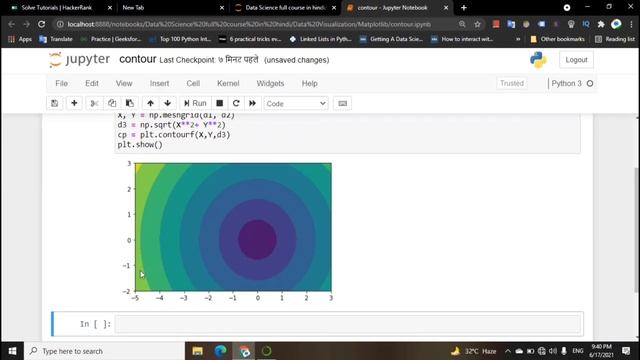This screenshot has width=640, height=360.
Task: Select the plt.show() code line
Action: (140, 144)
